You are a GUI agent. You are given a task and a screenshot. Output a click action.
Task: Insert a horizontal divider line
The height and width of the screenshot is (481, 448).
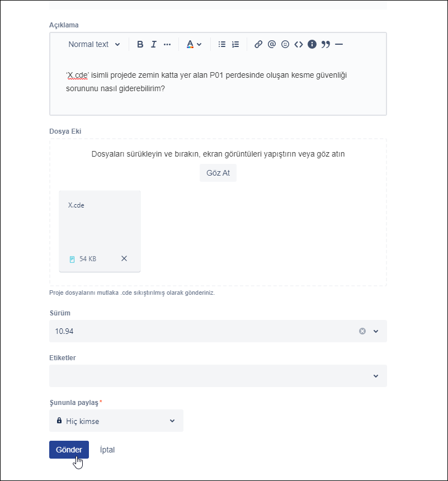coord(339,44)
